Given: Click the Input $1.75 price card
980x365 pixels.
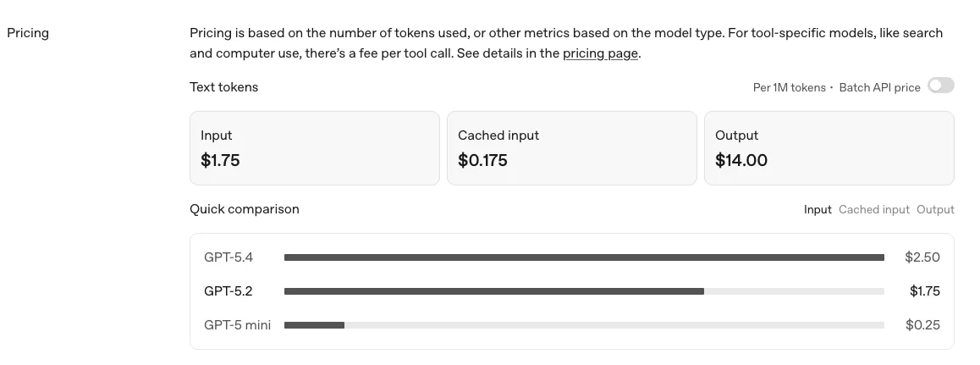Looking at the screenshot, I should point(314,148).
